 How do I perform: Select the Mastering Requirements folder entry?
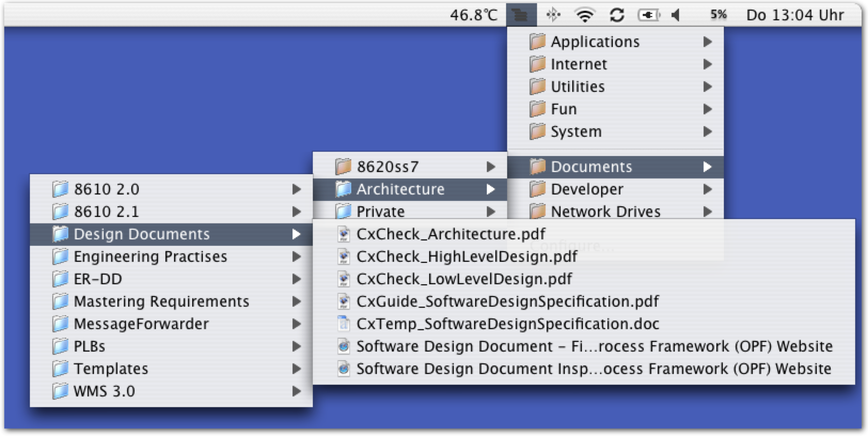161,301
